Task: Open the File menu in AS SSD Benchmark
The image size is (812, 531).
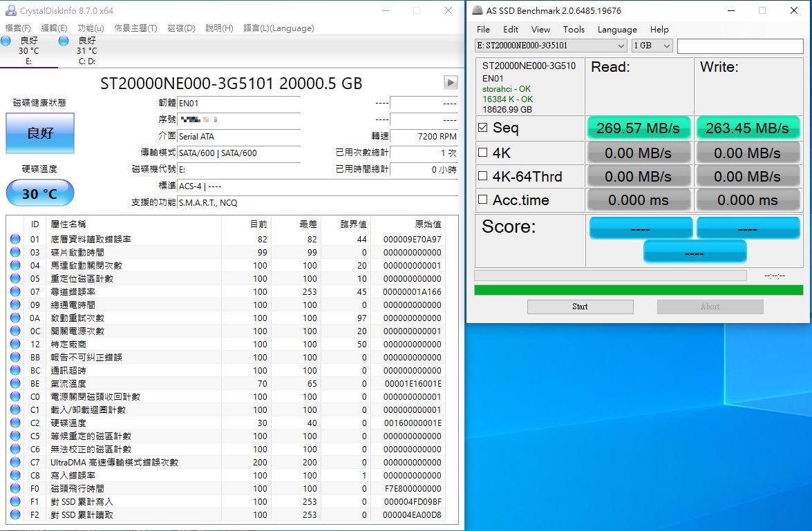Action: pyautogui.click(x=483, y=30)
